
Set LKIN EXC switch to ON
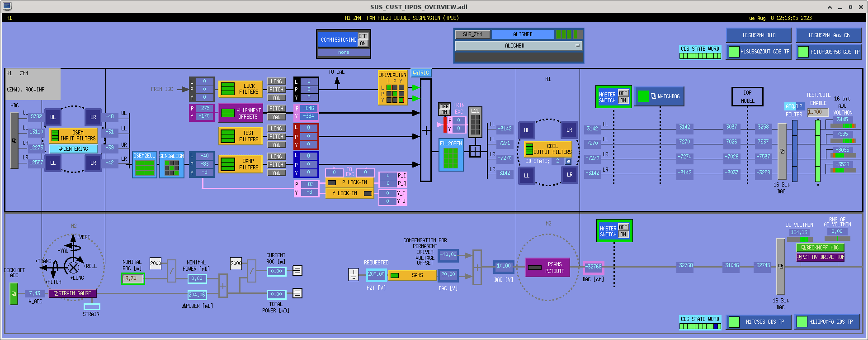(444, 112)
